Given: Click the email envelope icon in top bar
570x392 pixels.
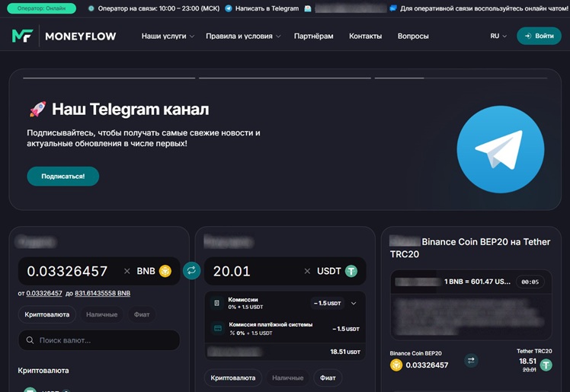Looking at the screenshot, I should (x=308, y=8).
